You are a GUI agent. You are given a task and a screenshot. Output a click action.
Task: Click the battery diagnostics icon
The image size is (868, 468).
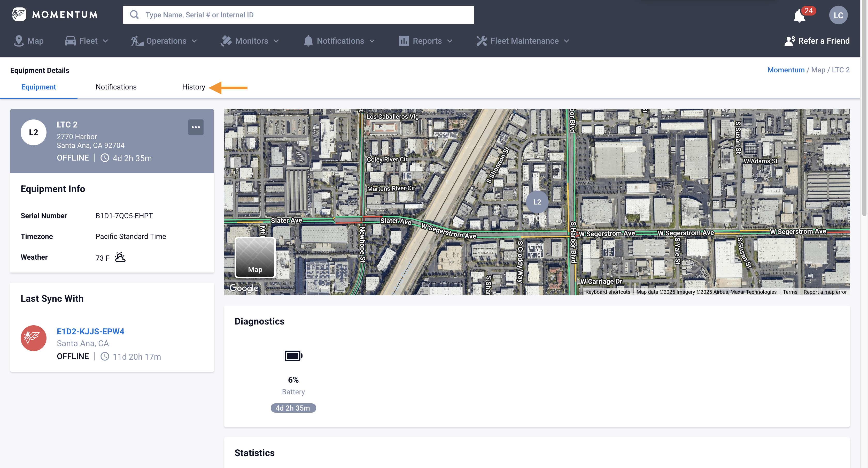click(x=293, y=356)
